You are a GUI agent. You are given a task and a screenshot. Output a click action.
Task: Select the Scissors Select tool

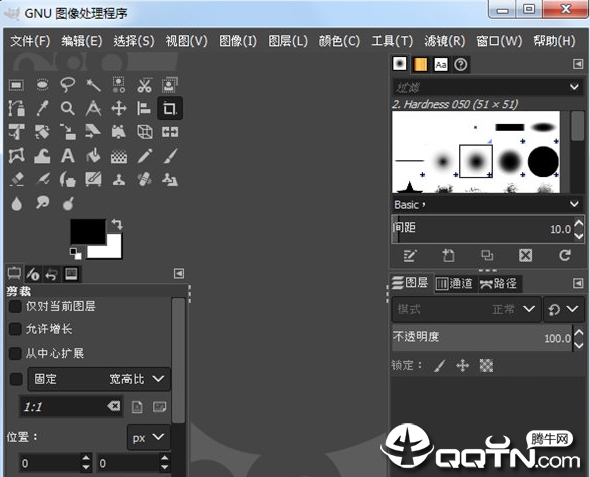144,85
